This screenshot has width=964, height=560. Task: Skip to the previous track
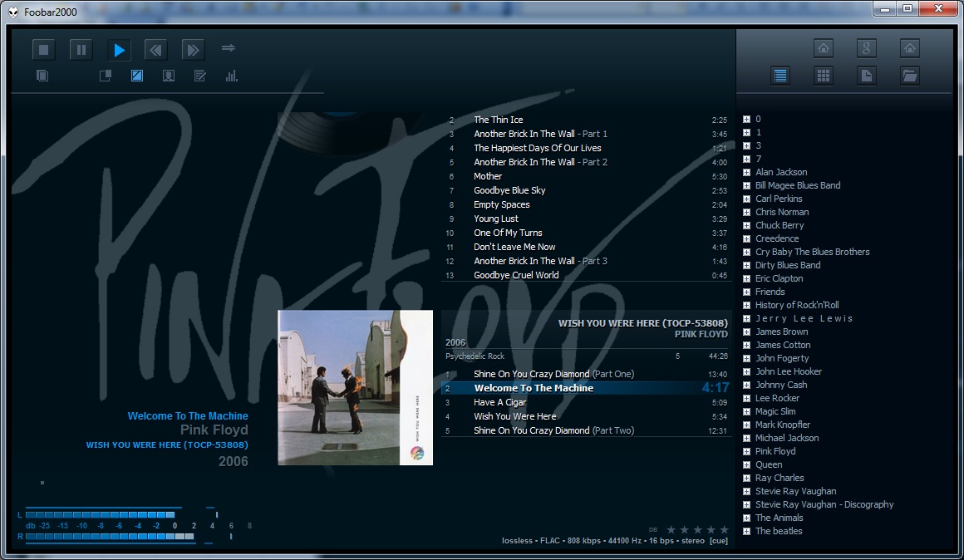click(156, 50)
